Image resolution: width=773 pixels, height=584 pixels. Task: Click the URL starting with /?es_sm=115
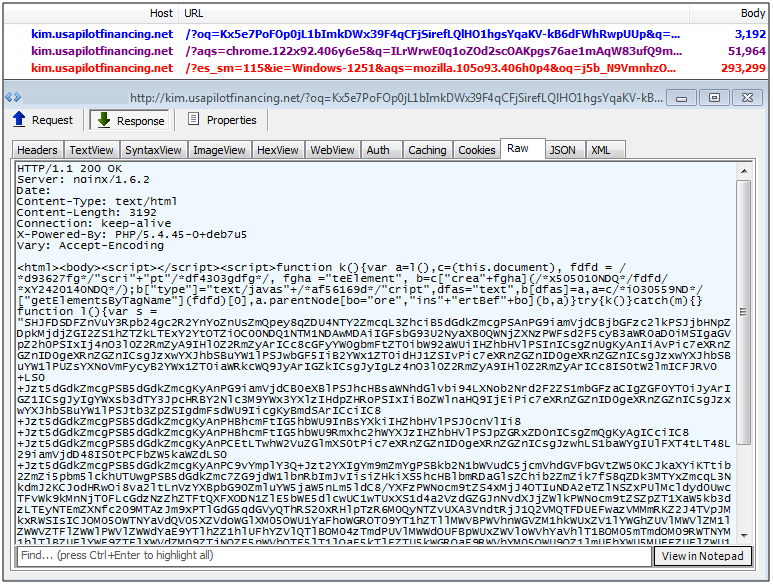coord(431,68)
